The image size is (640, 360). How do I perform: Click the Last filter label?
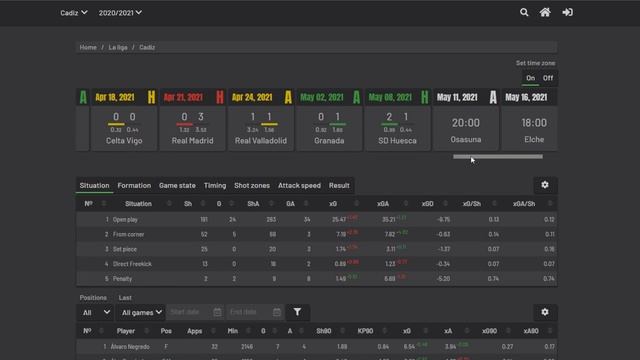(125, 298)
